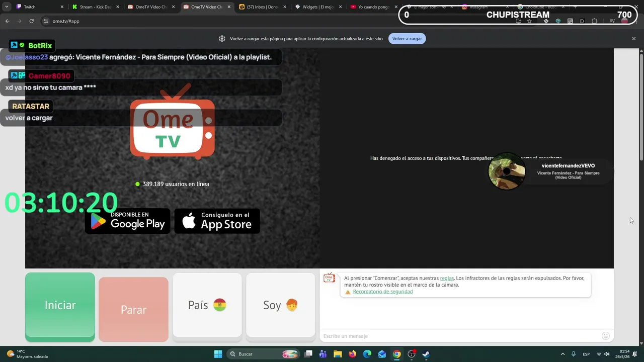
Task: Open the notifications bell in taskbar
Action: [635, 354]
